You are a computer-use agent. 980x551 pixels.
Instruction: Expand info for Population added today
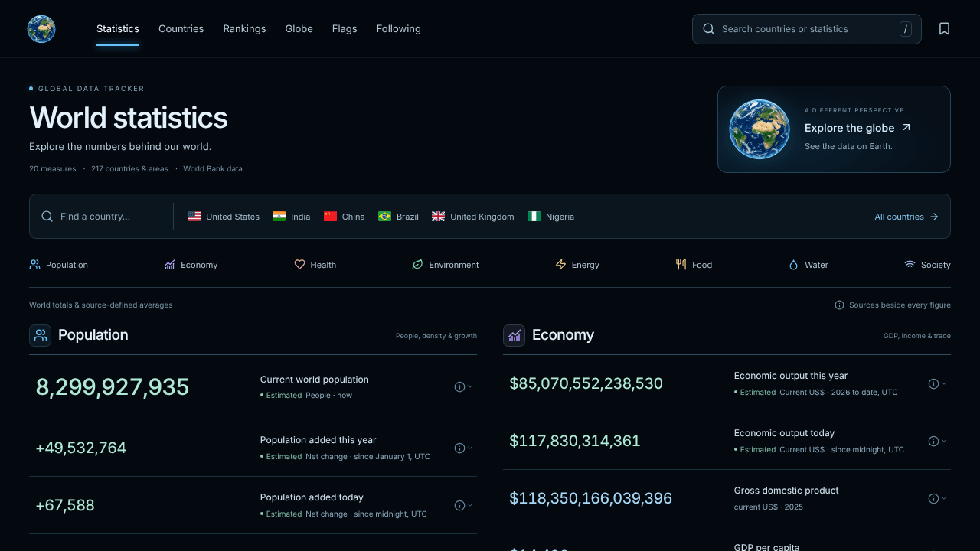(x=463, y=505)
